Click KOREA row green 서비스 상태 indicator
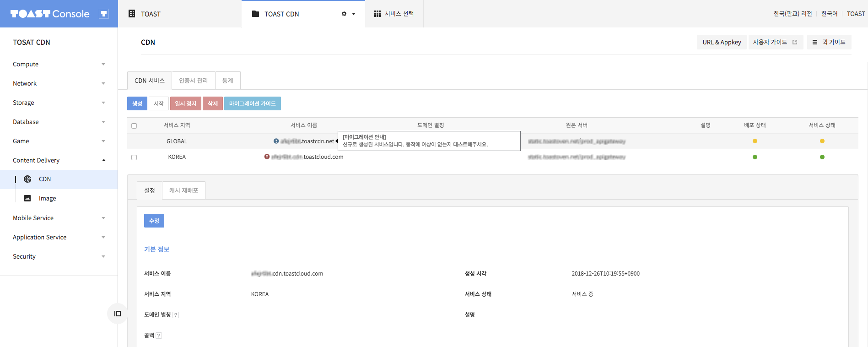 point(822,157)
